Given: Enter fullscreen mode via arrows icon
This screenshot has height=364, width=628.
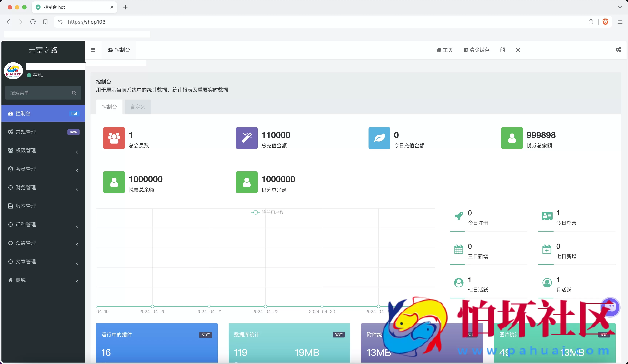Looking at the screenshot, I should (518, 50).
